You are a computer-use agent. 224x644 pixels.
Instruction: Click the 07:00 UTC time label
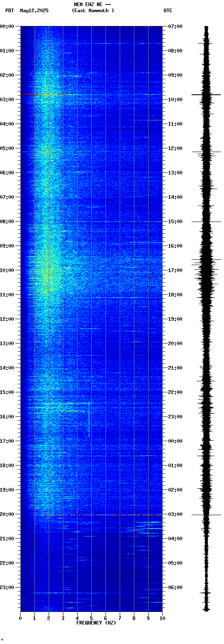175,26
